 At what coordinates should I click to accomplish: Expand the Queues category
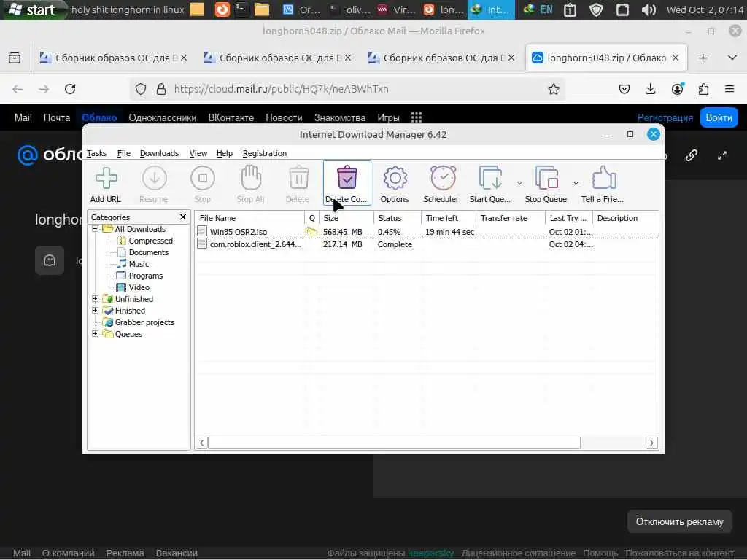(x=96, y=334)
